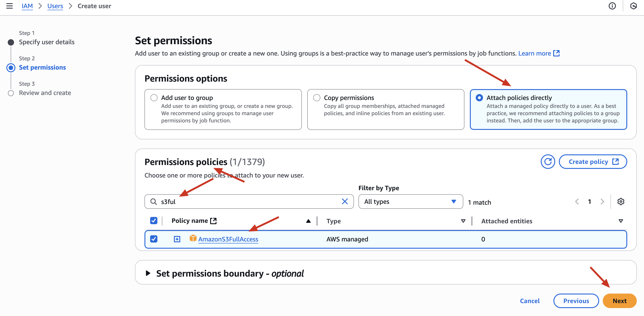The image size is (644, 316).
Task: Click the AmazonS3FullAccess orange box icon
Action: tap(193, 238)
